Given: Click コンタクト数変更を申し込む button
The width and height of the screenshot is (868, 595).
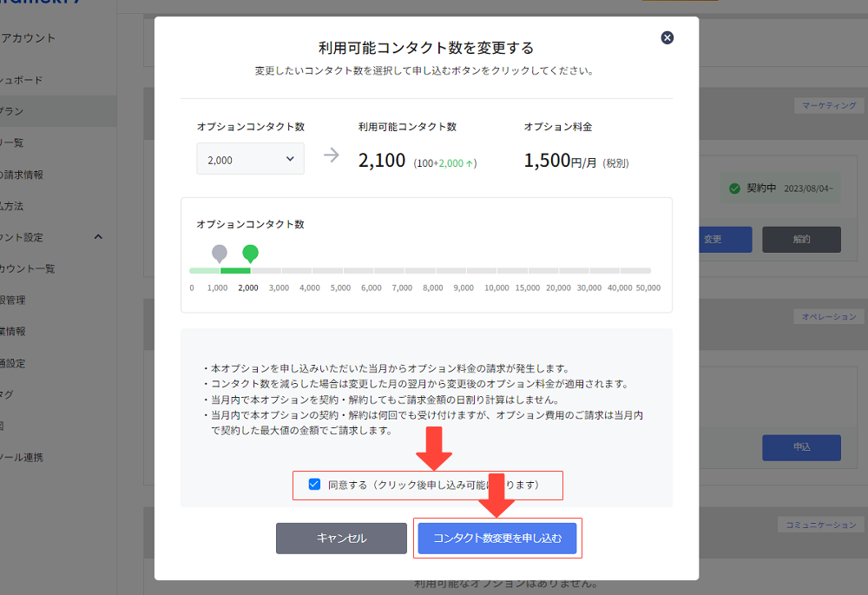Looking at the screenshot, I should click(497, 538).
